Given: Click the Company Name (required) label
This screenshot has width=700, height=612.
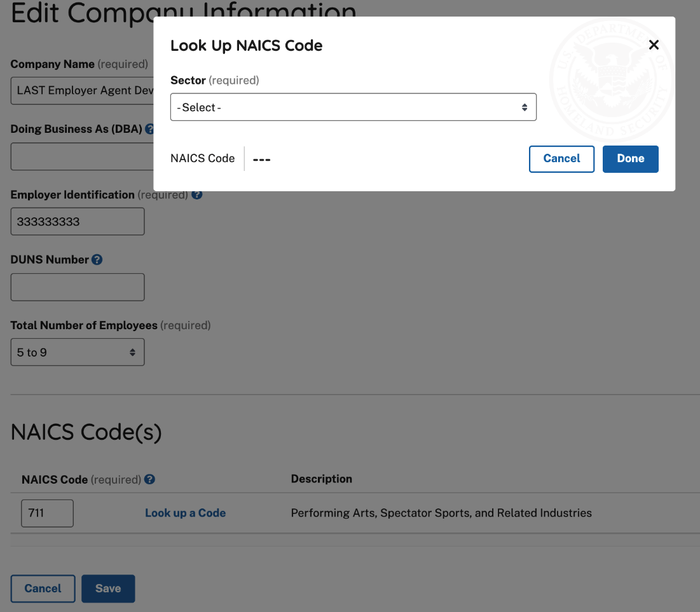Looking at the screenshot, I should (79, 64).
